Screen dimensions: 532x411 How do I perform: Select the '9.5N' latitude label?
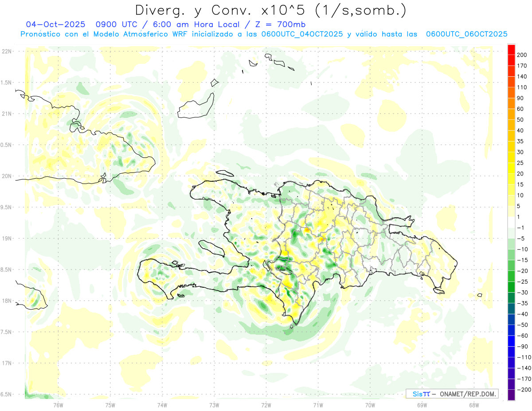point(6,207)
